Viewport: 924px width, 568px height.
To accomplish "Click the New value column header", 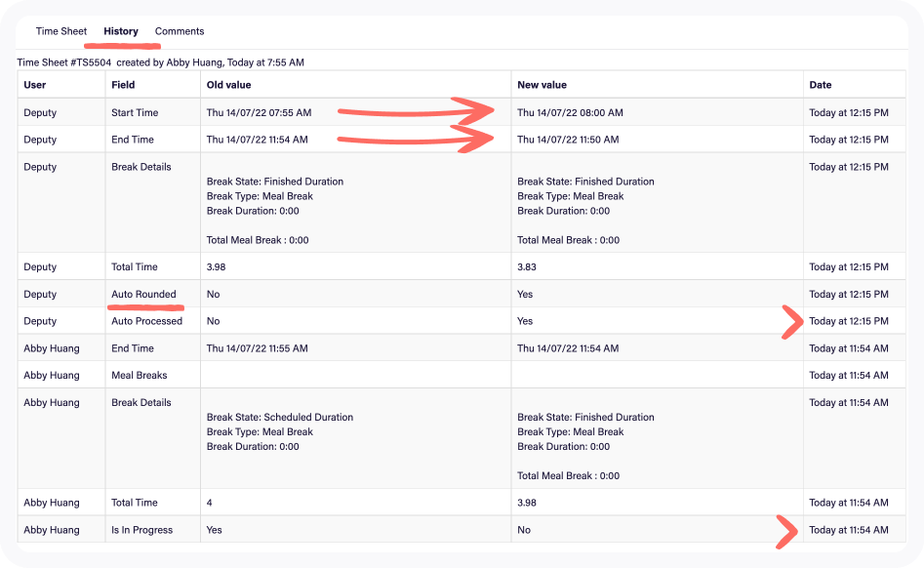I will tap(542, 85).
